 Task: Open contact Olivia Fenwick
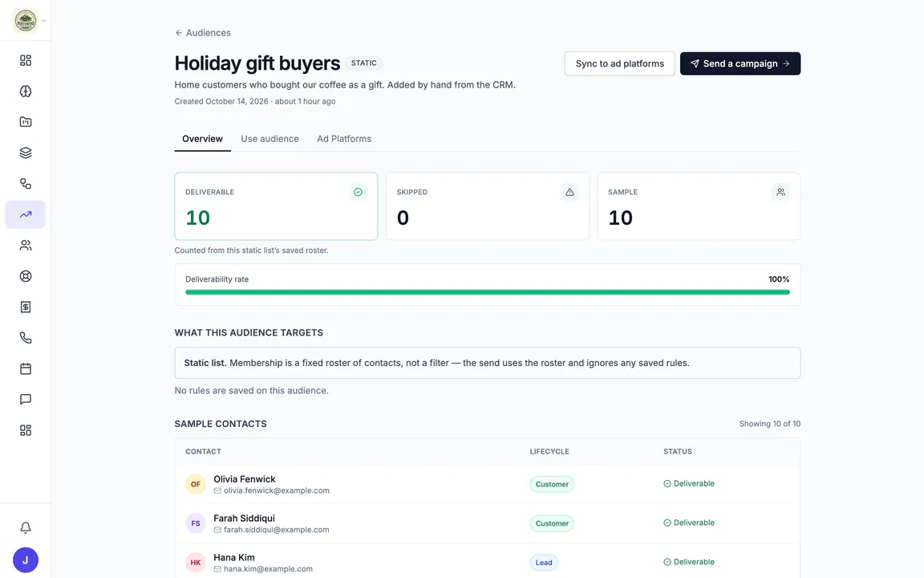pyautogui.click(x=245, y=479)
